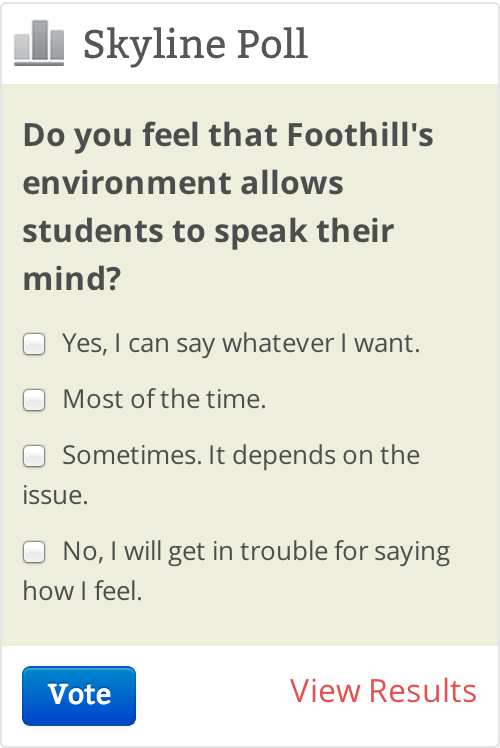The height and width of the screenshot is (748, 500).
Task: Tick the 'Most of the time' checkbox
Action: coord(34,400)
